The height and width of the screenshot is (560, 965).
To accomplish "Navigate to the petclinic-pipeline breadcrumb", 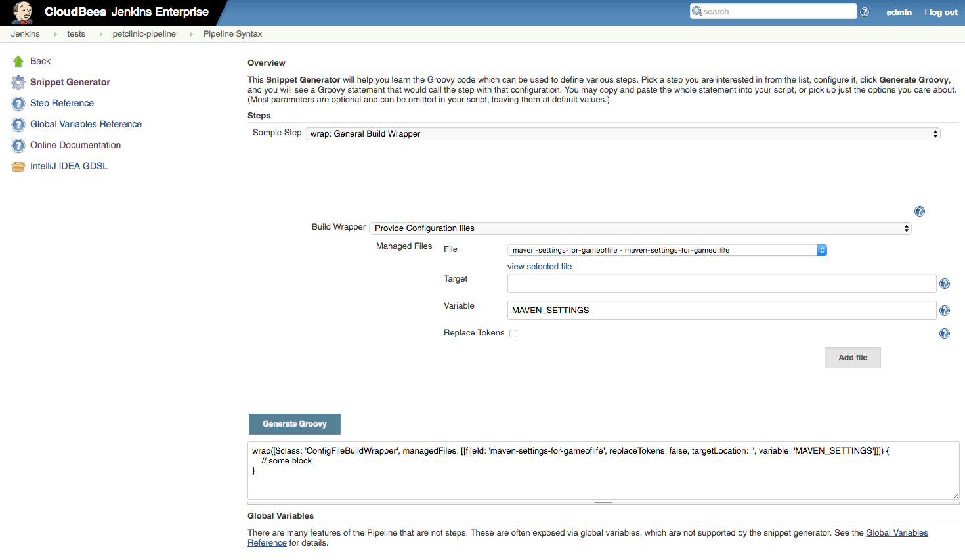I will tap(144, 33).
